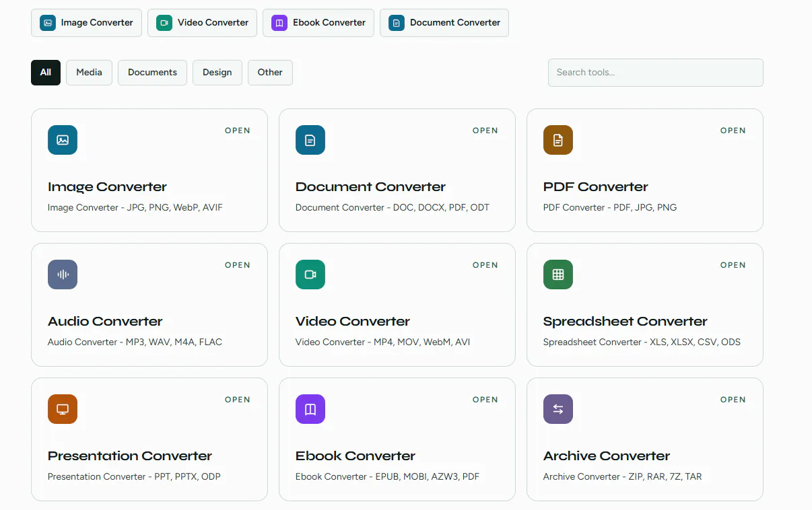Click OPEN on the Ebook Converter card
This screenshot has width=812, height=510.
pyautogui.click(x=485, y=400)
